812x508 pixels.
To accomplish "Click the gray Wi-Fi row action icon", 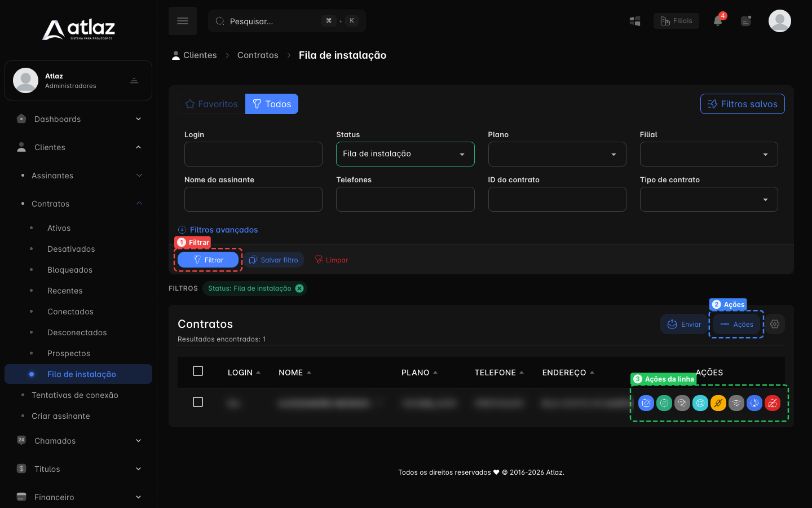I will pos(736,403).
